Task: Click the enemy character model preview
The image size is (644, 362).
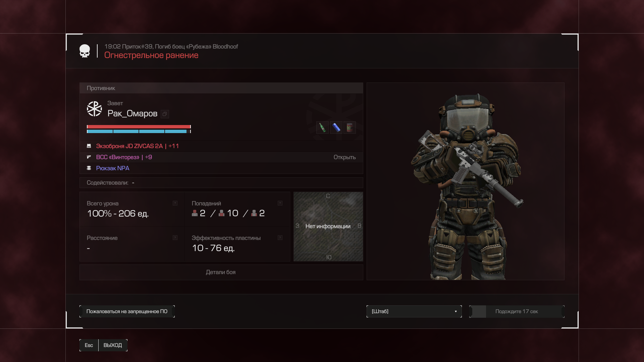Action: point(466,181)
